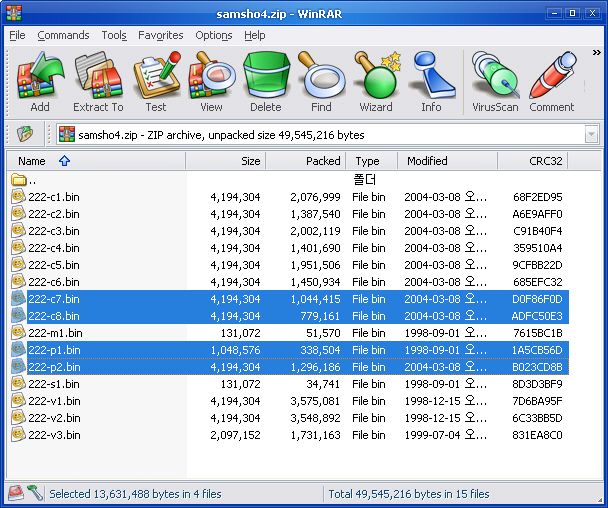Click CRC32 value C91B40F4
608x508 pixels.
[x=537, y=231]
